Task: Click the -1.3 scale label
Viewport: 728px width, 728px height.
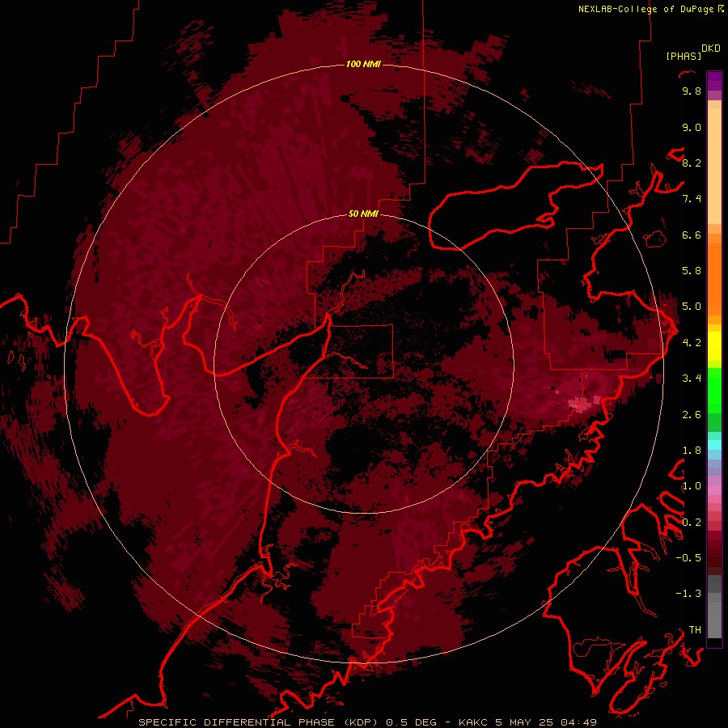Action: [688, 594]
